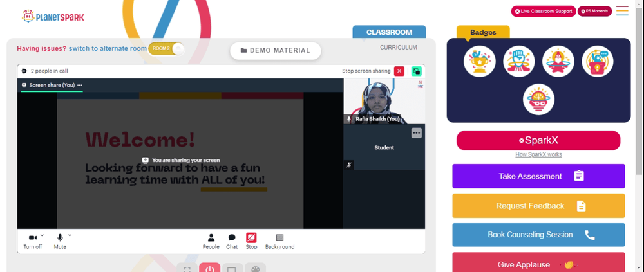Toggle the ROOM 2 switch
Image resolution: width=644 pixels, height=272 pixels.
click(x=166, y=48)
